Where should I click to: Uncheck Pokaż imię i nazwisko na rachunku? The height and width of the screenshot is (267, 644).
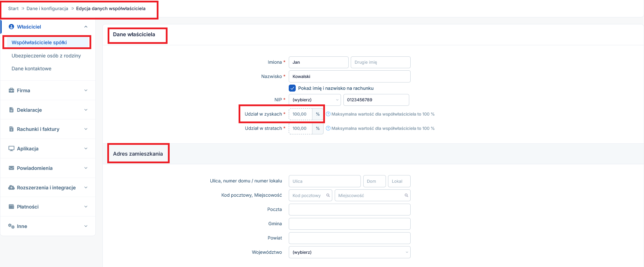click(x=293, y=88)
